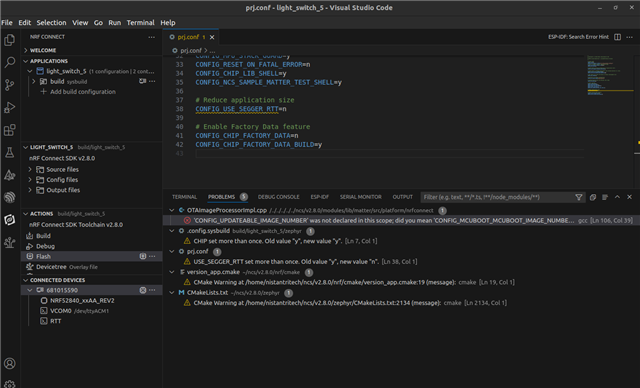Open more options for build row
Screen dimensions: 640x388
pyautogui.click(x=152, y=81)
